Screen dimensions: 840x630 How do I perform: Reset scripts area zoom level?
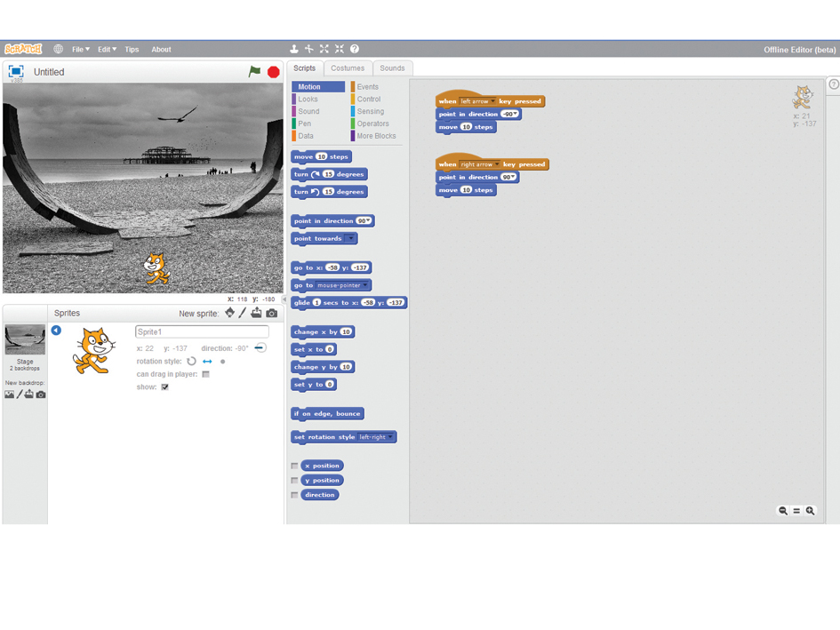tap(796, 511)
